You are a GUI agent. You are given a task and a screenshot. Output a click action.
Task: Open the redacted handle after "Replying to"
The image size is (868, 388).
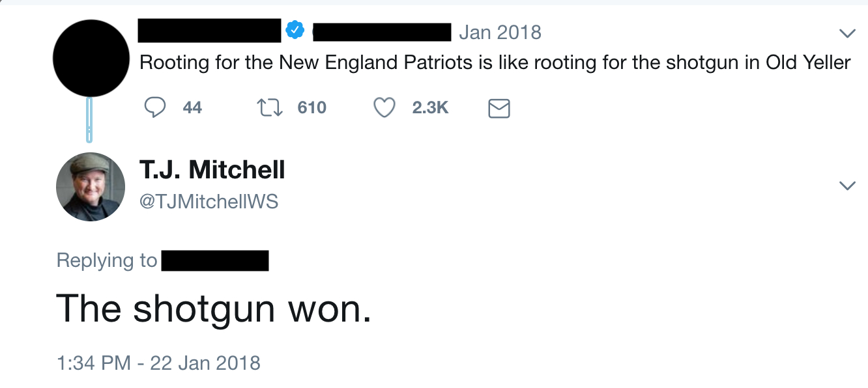click(215, 260)
